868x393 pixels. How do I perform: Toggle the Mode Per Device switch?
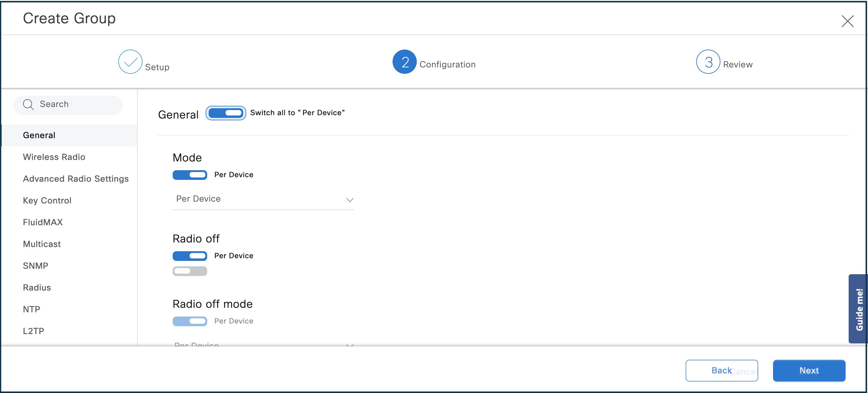coord(190,174)
